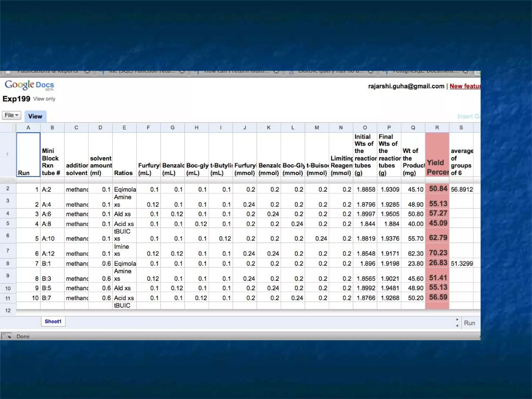Image resolution: width=532 pixels, height=399 pixels.
Task: Click the lower scroll arrow beside Run
Action: (x=457, y=326)
